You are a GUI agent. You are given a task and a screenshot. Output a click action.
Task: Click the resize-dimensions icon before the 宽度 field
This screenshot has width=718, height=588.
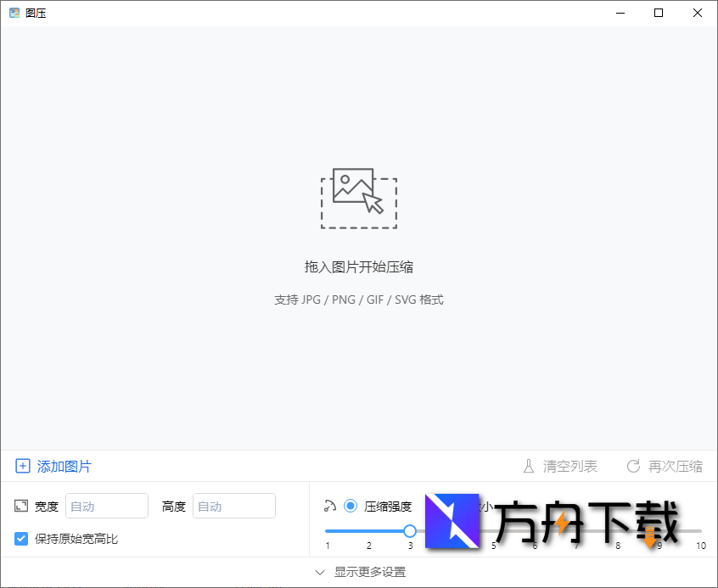tap(21, 506)
